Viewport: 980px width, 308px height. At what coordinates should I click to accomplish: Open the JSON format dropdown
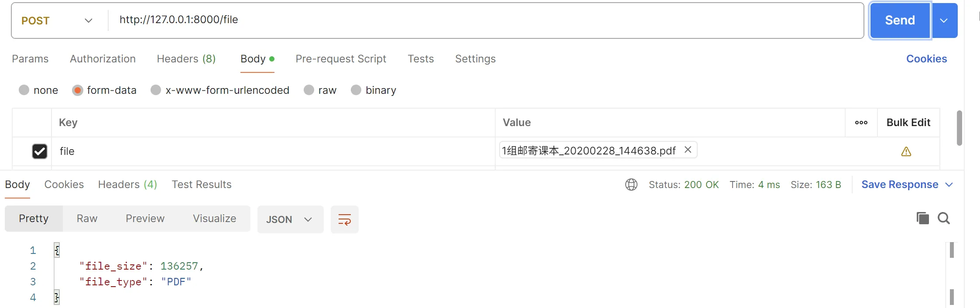(290, 219)
